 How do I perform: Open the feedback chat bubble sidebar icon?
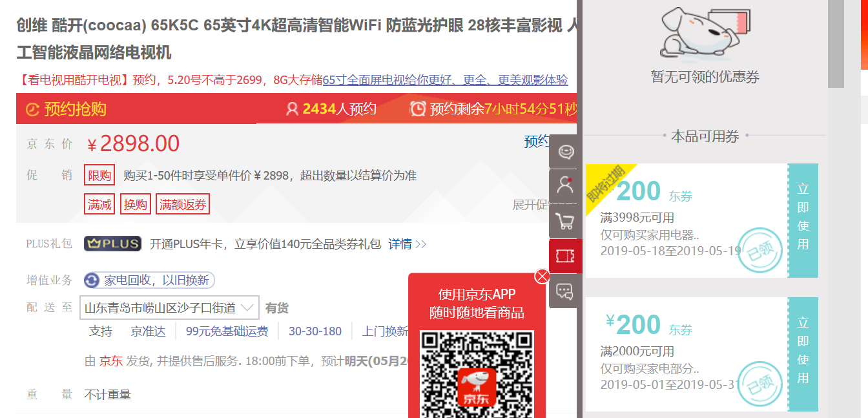pos(566,291)
